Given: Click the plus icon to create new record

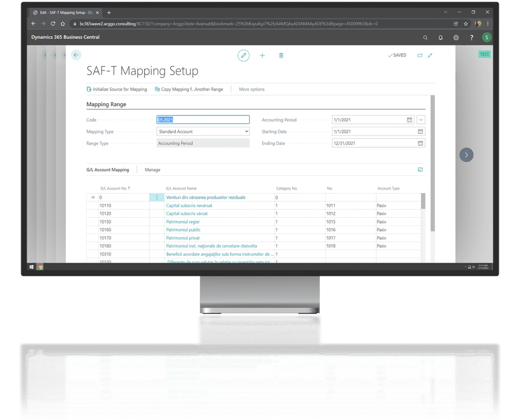Looking at the screenshot, I should [263, 55].
